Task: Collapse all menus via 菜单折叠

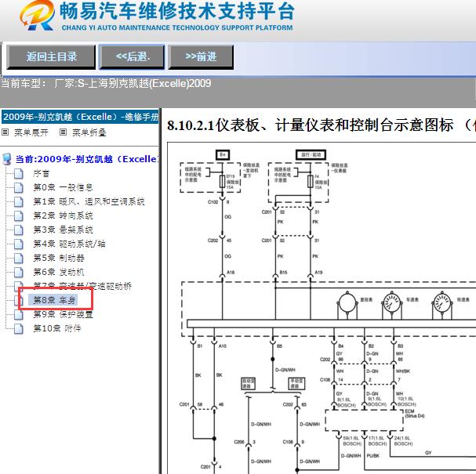Action: 89,132
